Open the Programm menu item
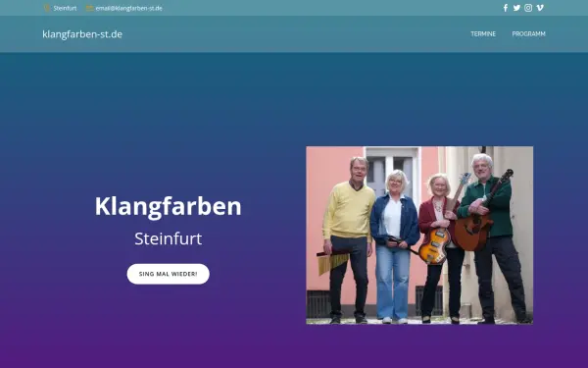Screen dimensions: 588x368 pos(529,33)
